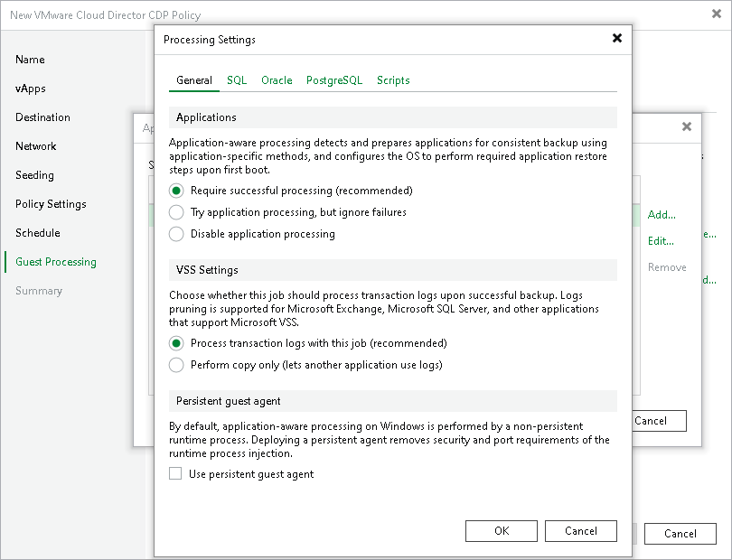The height and width of the screenshot is (560, 732).
Task: Cancel the Processing Settings dialog
Action: point(581,531)
